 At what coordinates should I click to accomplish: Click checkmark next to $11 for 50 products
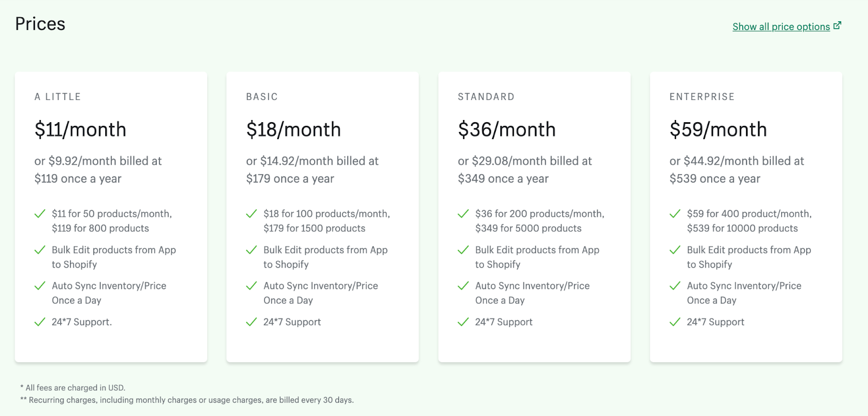pos(40,214)
